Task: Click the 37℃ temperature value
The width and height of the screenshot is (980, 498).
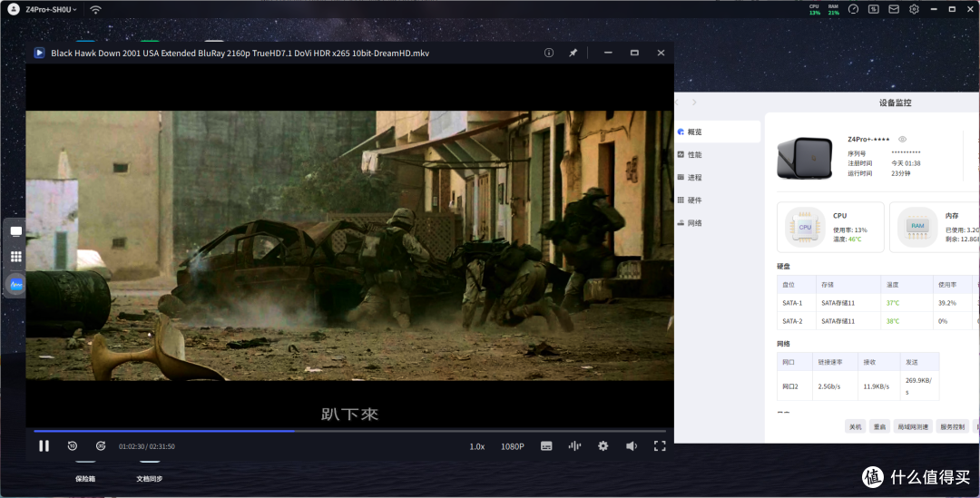Action: 893,303
